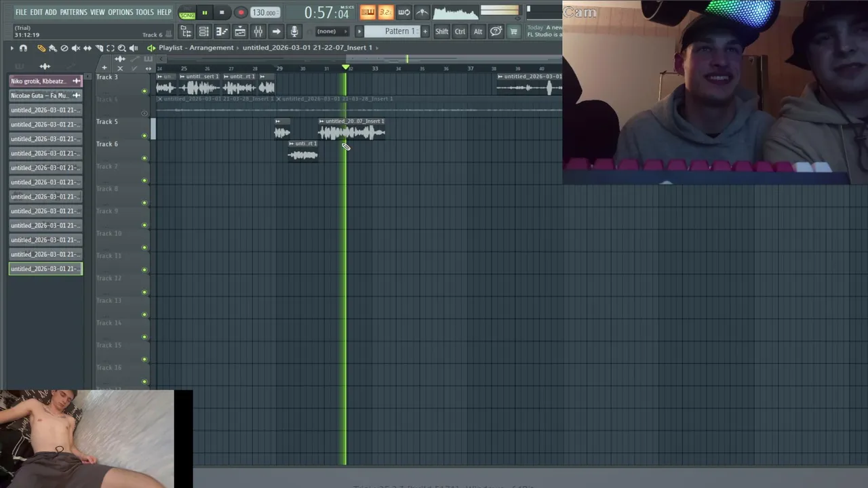Toggle Track 10 mute light
This screenshot has height=488, width=868.
point(144,247)
